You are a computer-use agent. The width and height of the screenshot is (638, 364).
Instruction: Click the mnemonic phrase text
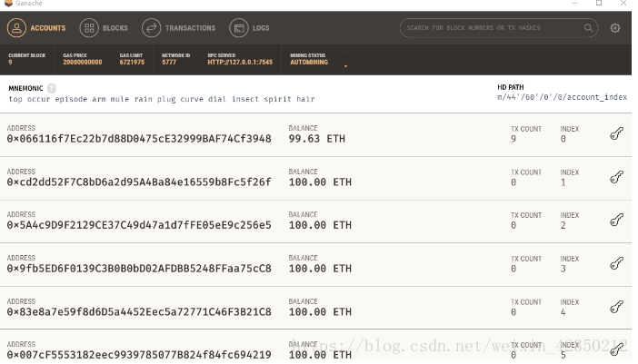[162, 99]
